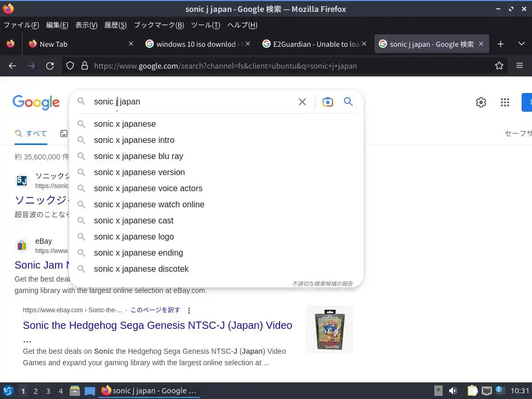The height and width of the screenshot is (399, 532).
Task: Switch to workspace 2 in taskbar
Action: tap(36, 391)
